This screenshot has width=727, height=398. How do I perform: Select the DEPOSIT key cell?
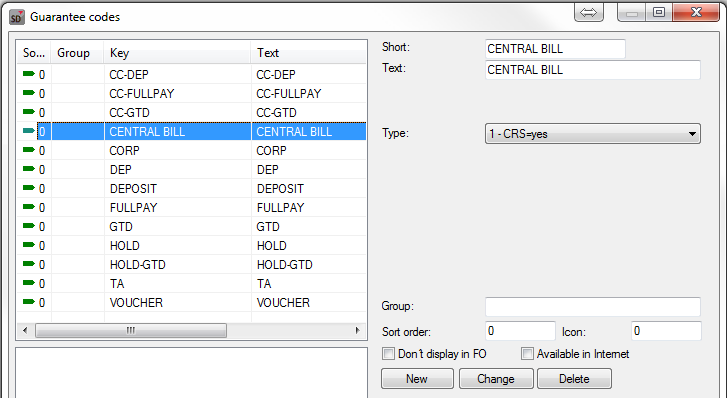178,188
